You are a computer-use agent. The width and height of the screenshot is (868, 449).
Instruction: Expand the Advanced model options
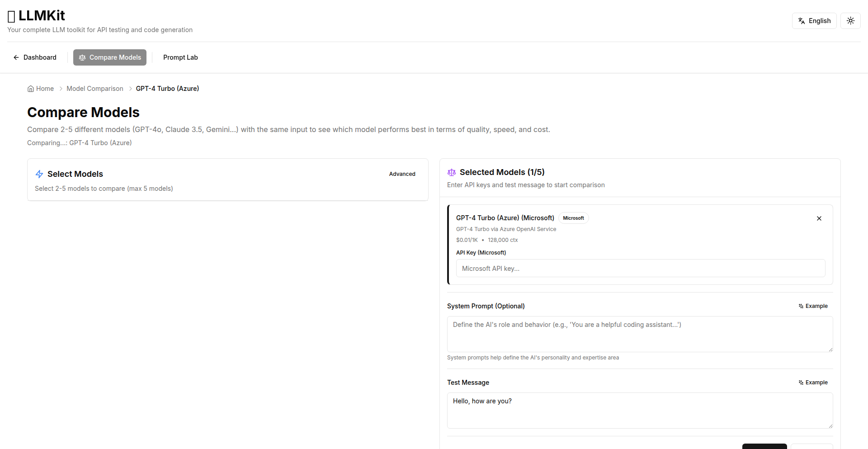click(x=402, y=174)
